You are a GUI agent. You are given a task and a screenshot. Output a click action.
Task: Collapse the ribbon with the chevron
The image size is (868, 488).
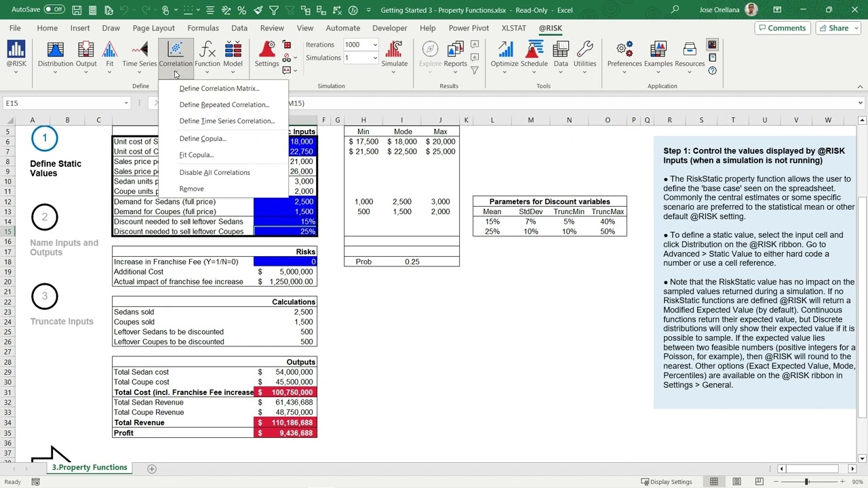pyautogui.click(x=861, y=86)
